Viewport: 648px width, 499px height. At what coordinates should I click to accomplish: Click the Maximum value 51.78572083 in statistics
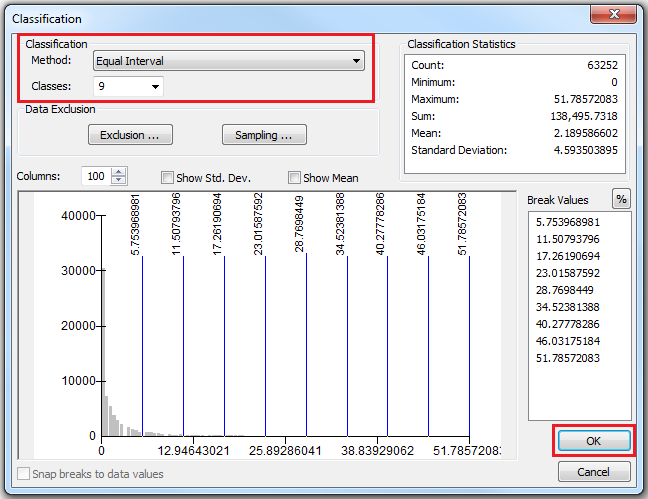click(x=586, y=99)
